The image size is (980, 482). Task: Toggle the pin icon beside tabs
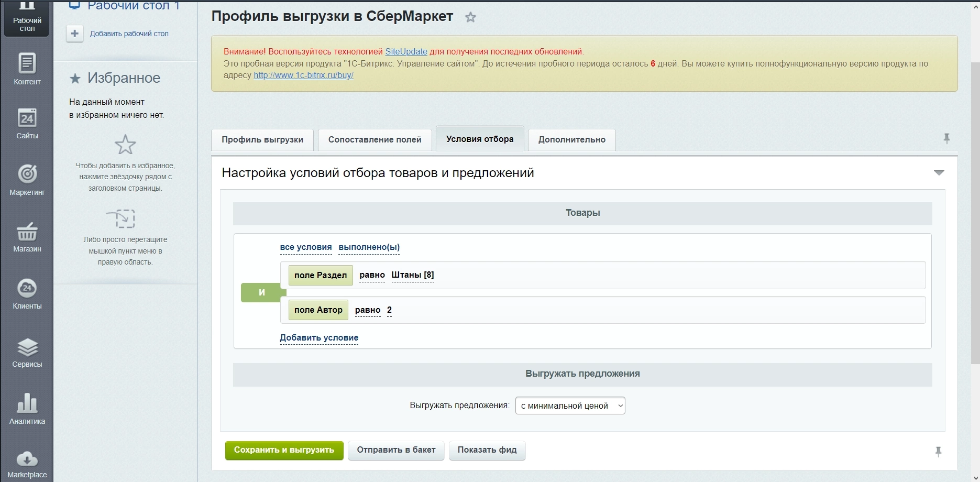point(946,139)
